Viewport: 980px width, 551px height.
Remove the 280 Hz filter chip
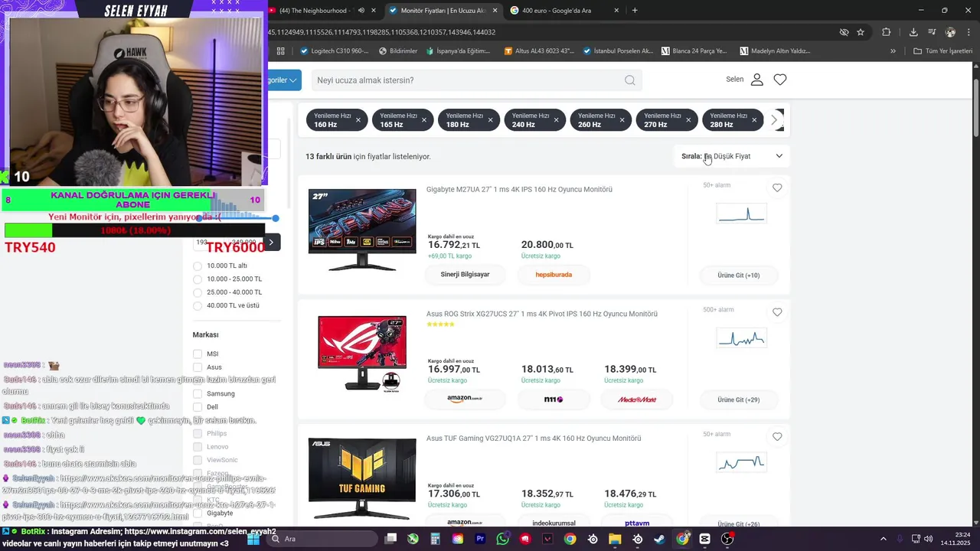tap(754, 120)
